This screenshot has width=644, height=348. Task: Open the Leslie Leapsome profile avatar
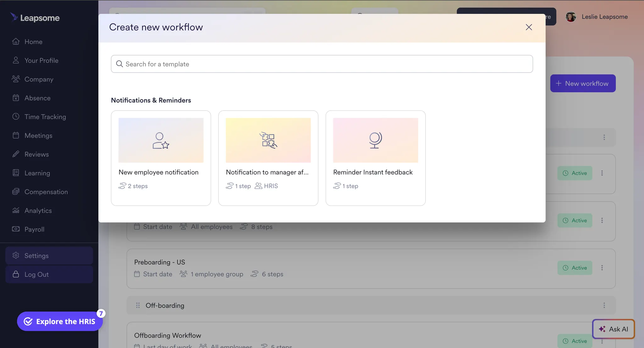pyautogui.click(x=571, y=17)
